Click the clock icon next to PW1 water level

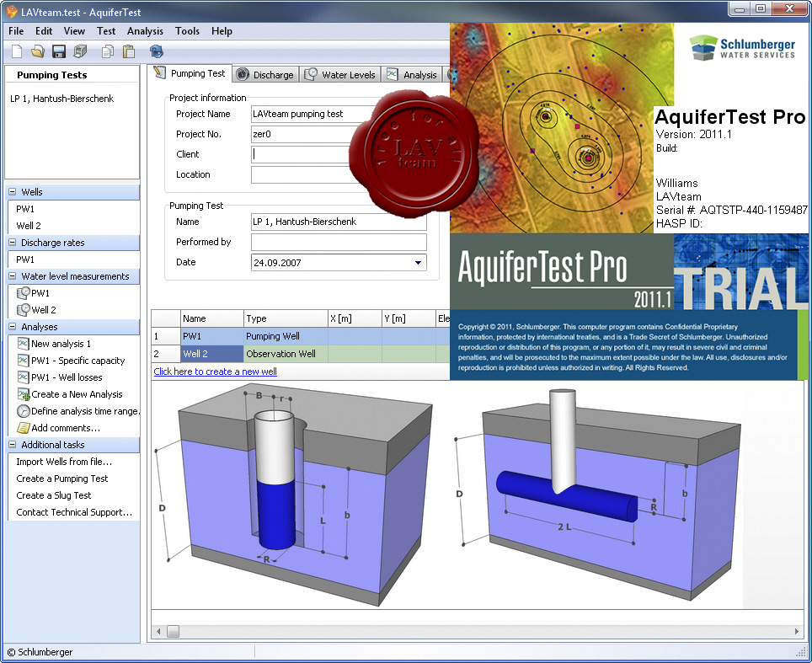pos(24,292)
